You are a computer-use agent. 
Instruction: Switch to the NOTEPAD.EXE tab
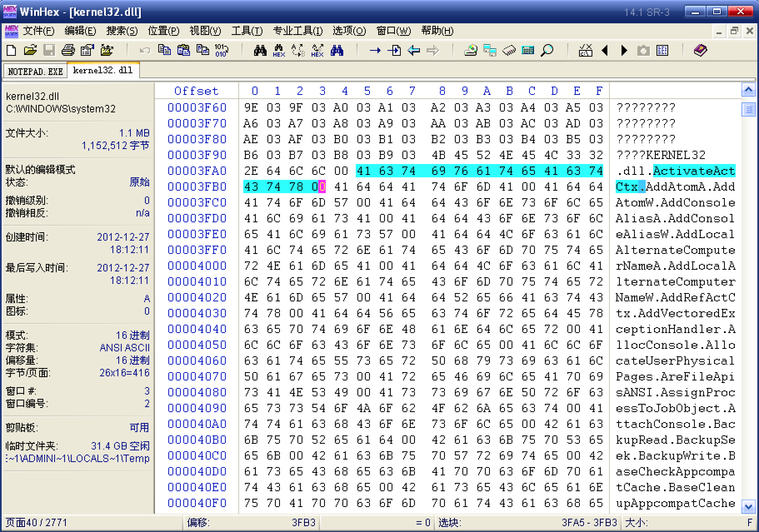point(35,71)
